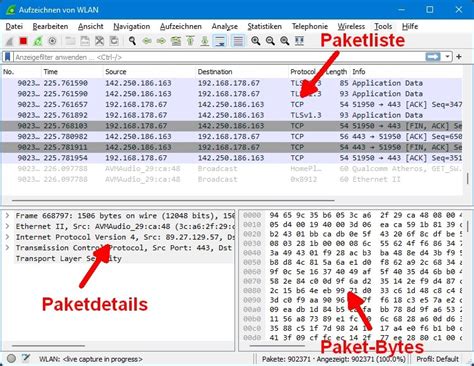474x366 pixels.
Task: Open the Hilfe menu
Action: tap(410, 26)
